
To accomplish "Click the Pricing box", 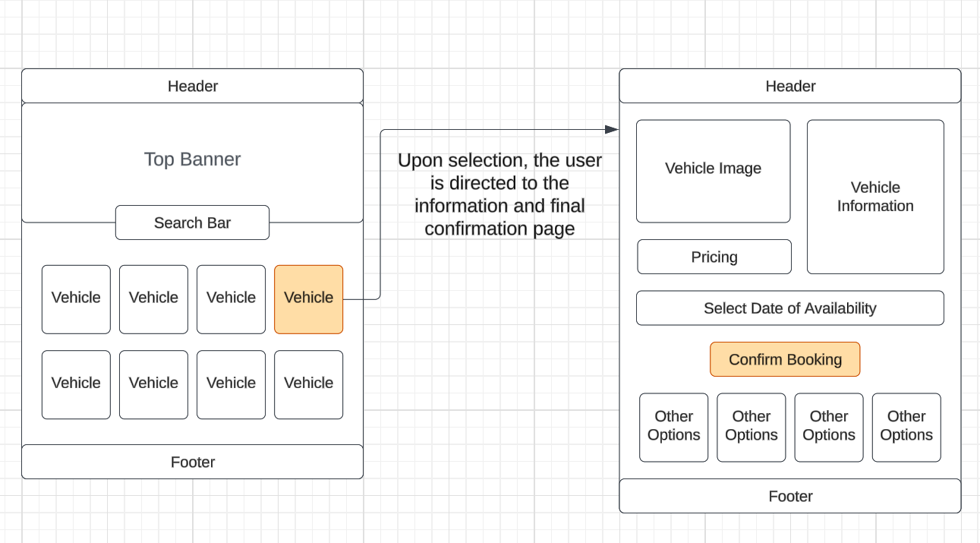I will (x=714, y=257).
